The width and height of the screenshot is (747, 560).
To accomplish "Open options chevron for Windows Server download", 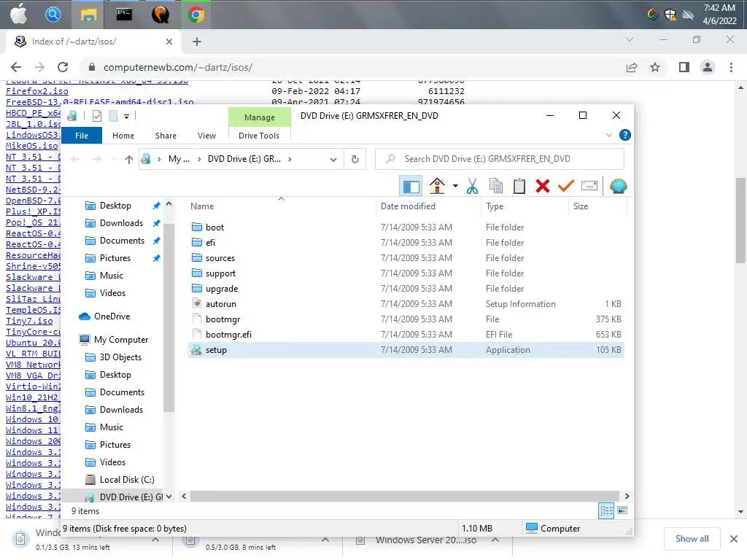I will pos(495,540).
